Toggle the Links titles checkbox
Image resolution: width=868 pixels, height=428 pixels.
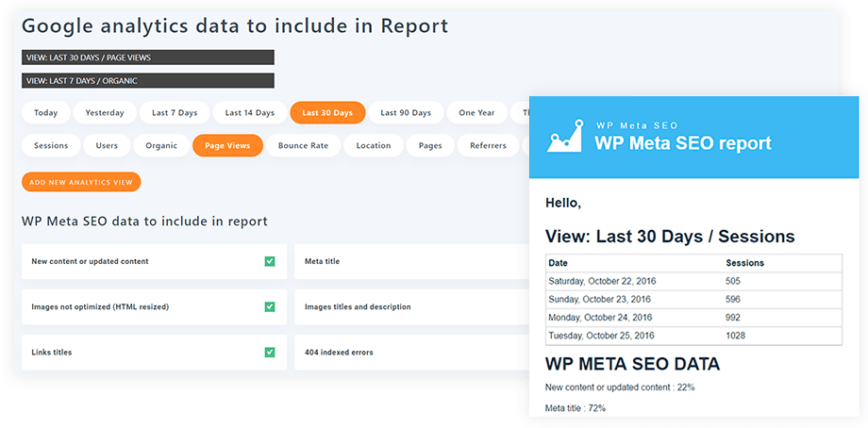pyautogui.click(x=270, y=352)
